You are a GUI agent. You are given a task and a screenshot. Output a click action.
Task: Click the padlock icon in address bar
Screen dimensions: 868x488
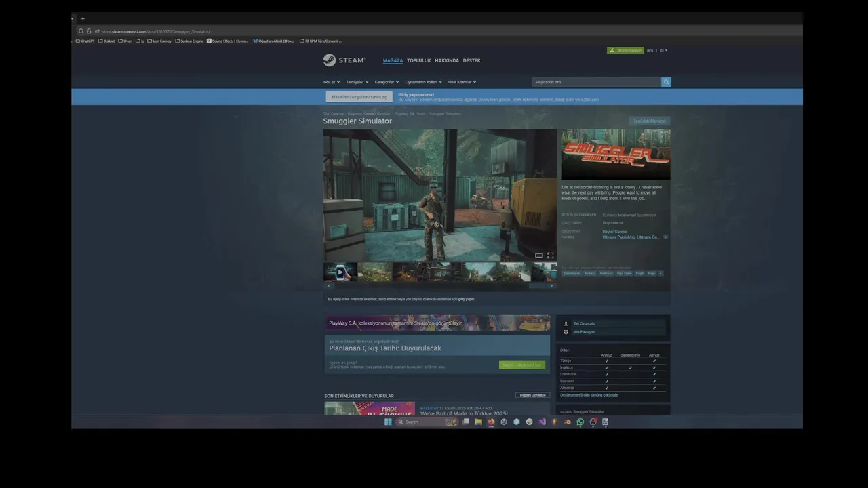tap(89, 31)
